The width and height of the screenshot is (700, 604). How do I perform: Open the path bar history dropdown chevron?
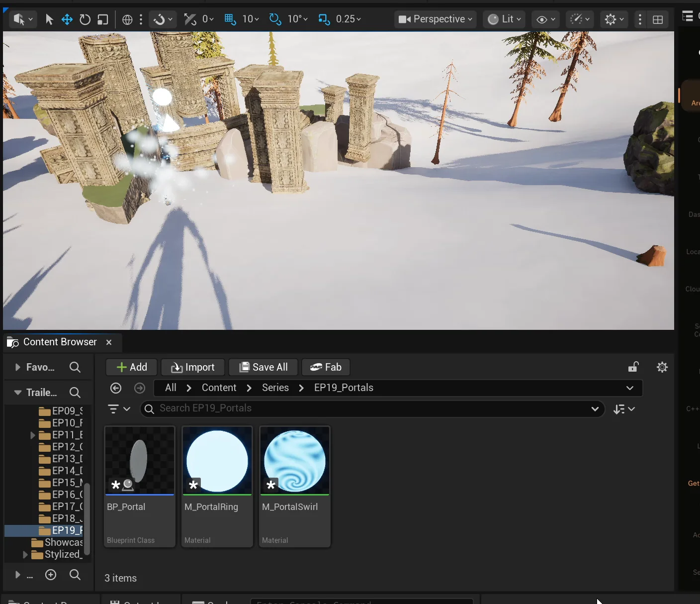coord(630,388)
